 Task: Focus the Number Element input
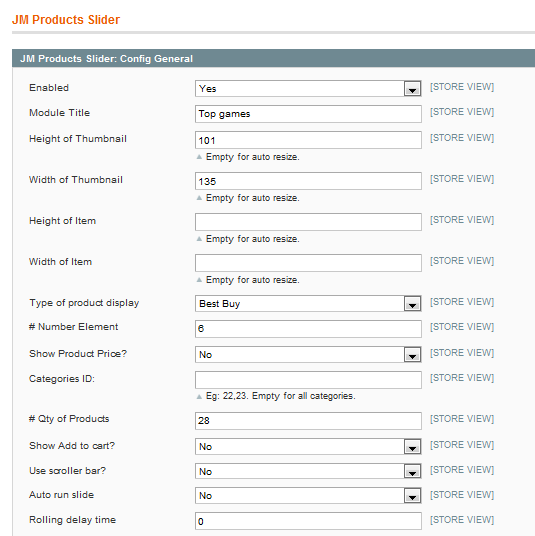point(308,329)
